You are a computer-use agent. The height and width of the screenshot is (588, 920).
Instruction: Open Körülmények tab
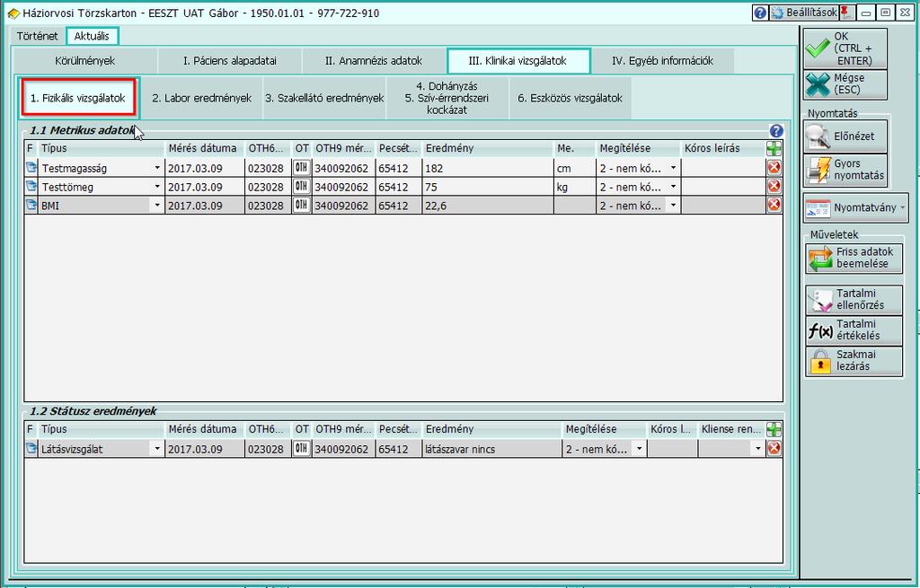click(85, 61)
